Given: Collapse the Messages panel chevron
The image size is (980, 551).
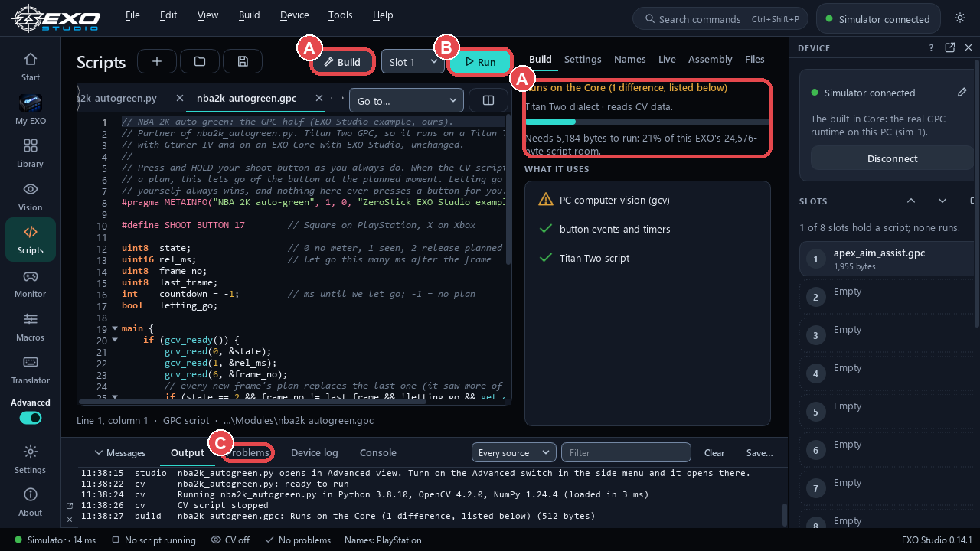Looking at the screenshot, I should tap(99, 453).
